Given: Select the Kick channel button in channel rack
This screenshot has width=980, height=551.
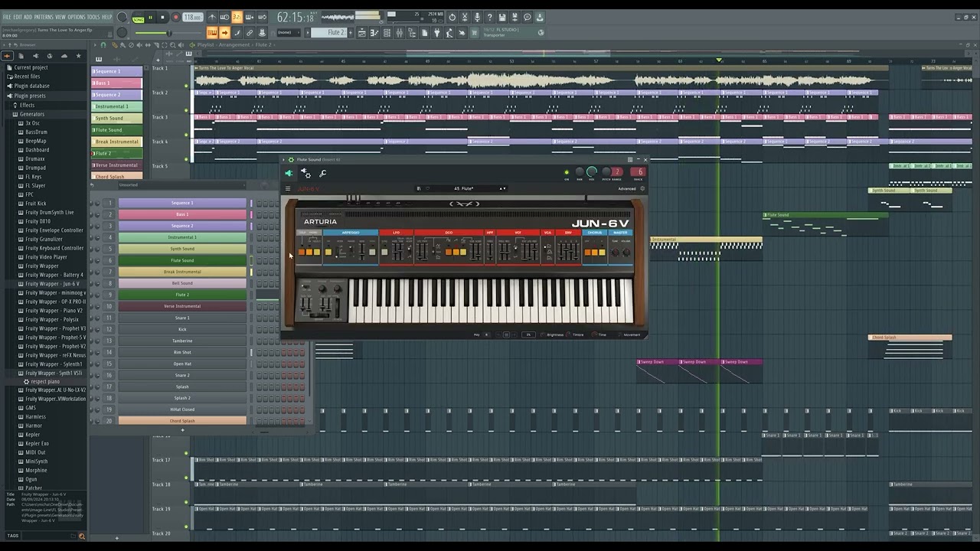Looking at the screenshot, I should tap(182, 329).
